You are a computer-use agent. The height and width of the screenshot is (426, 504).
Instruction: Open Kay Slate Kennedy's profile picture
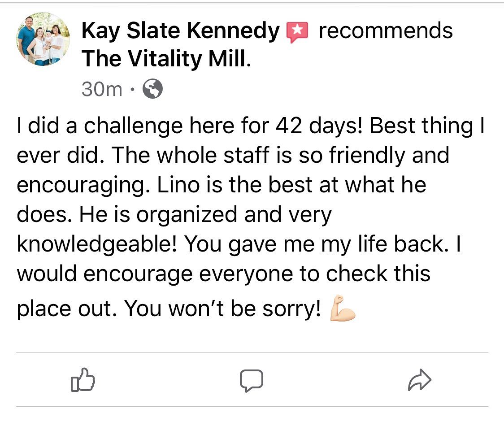click(43, 39)
